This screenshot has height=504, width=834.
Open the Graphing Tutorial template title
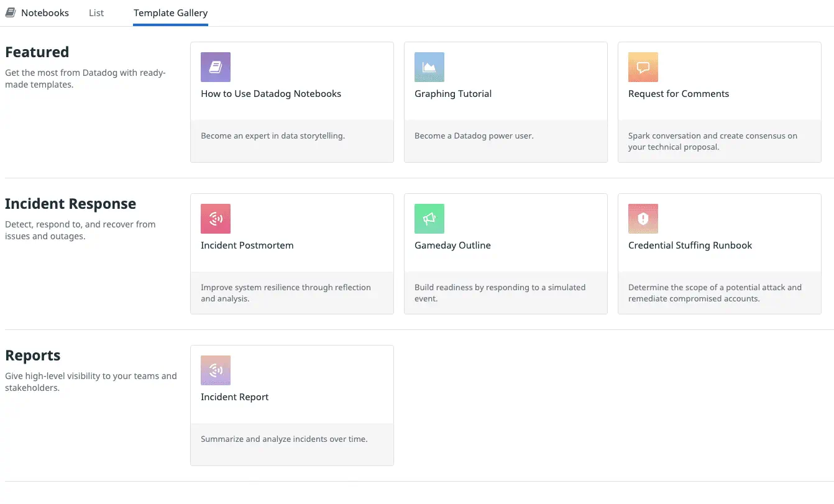453,94
